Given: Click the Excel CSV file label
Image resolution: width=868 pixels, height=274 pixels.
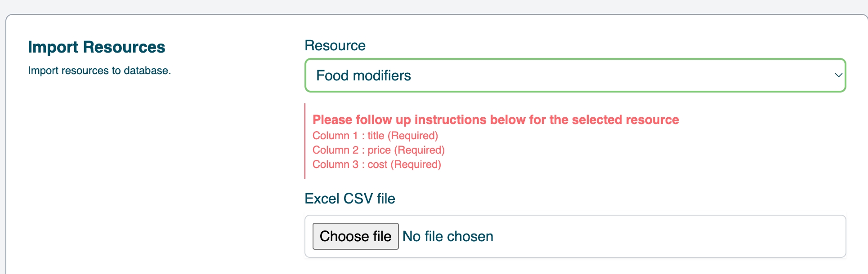Looking at the screenshot, I should (x=349, y=199).
